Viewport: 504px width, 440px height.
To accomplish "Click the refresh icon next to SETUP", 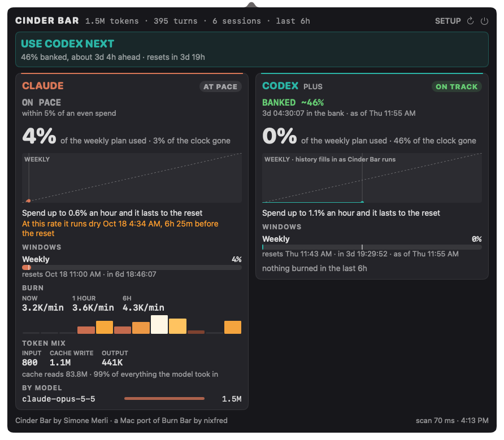I will [470, 21].
